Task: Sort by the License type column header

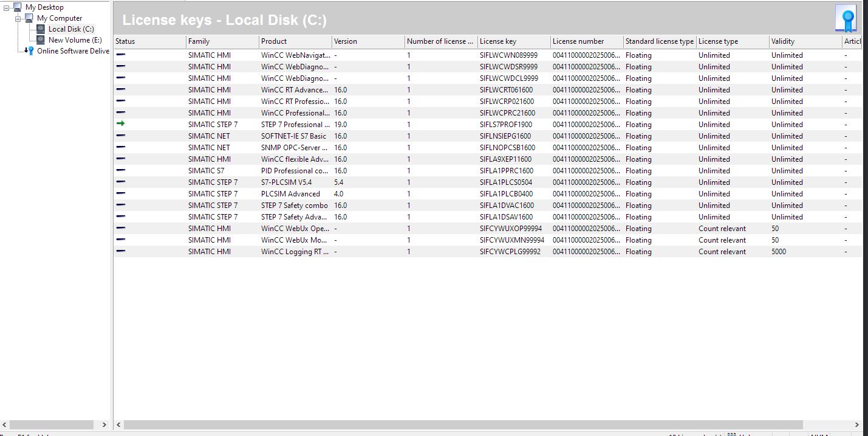Action: [733, 41]
